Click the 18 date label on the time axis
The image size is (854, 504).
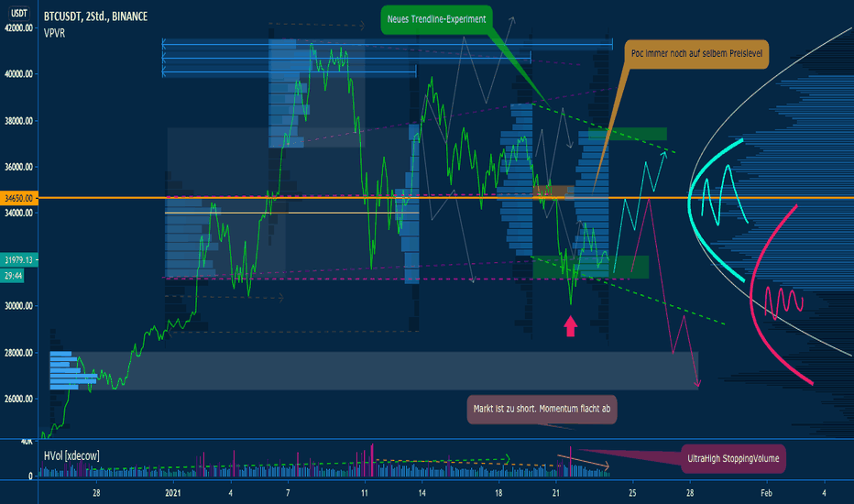tap(498, 493)
